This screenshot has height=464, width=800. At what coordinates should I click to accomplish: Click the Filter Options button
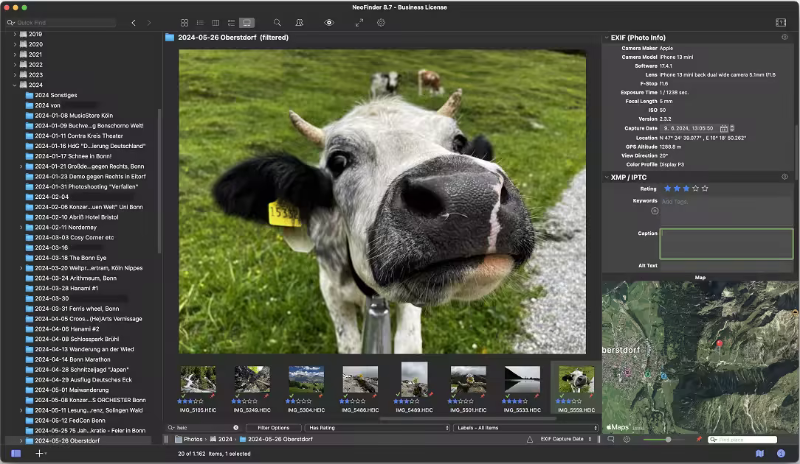(273, 428)
